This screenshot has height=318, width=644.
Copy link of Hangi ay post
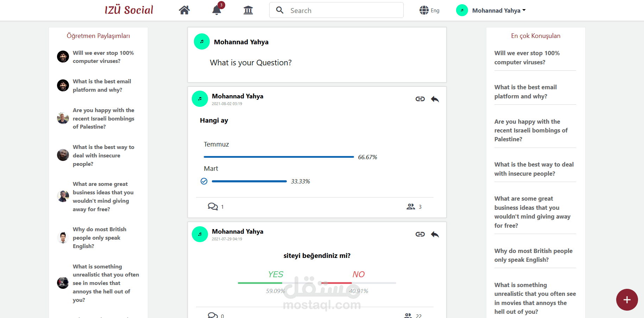click(420, 99)
